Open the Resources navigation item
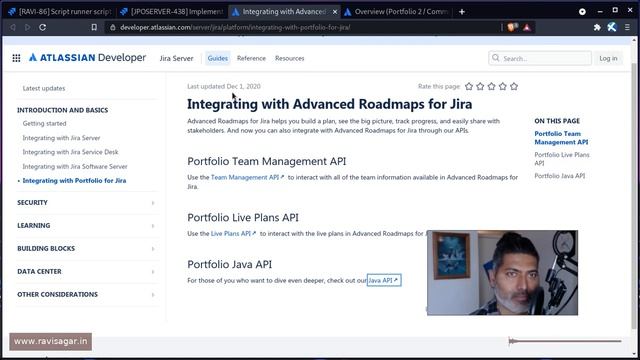The height and width of the screenshot is (360, 640). pyautogui.click(x=289, y=58)
